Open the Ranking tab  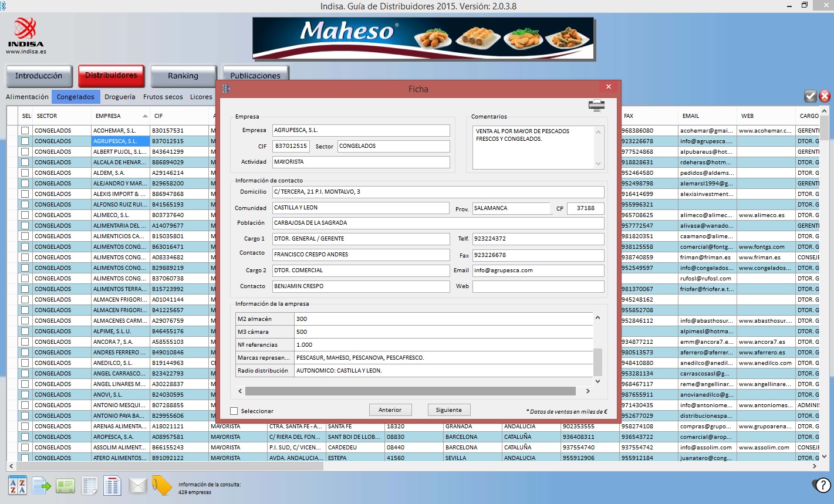point(183,76)
